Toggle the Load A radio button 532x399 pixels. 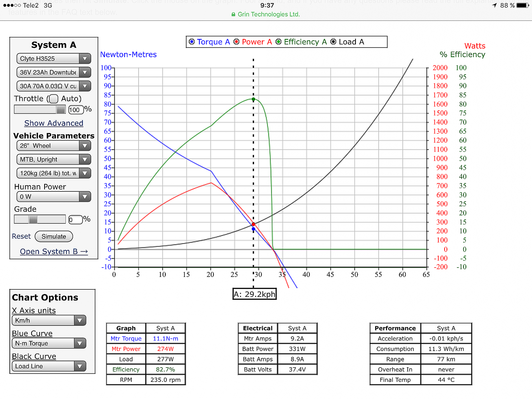[x=333, y=42]
